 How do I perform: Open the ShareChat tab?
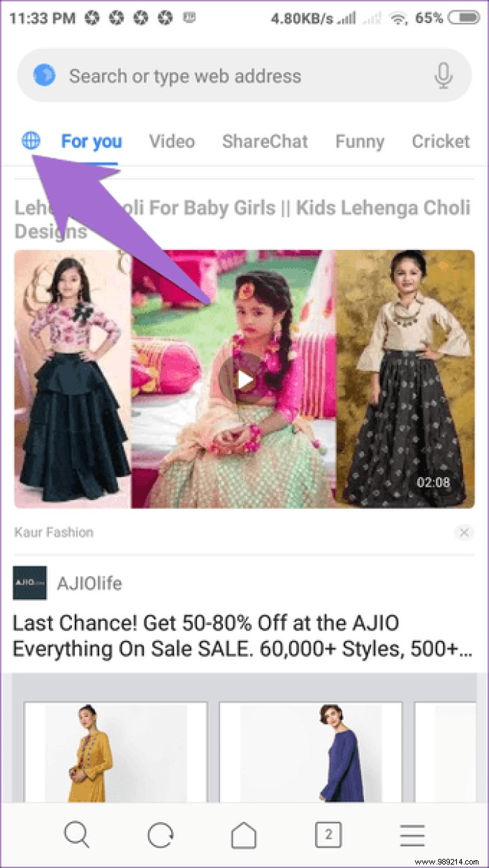pos(265,142)
